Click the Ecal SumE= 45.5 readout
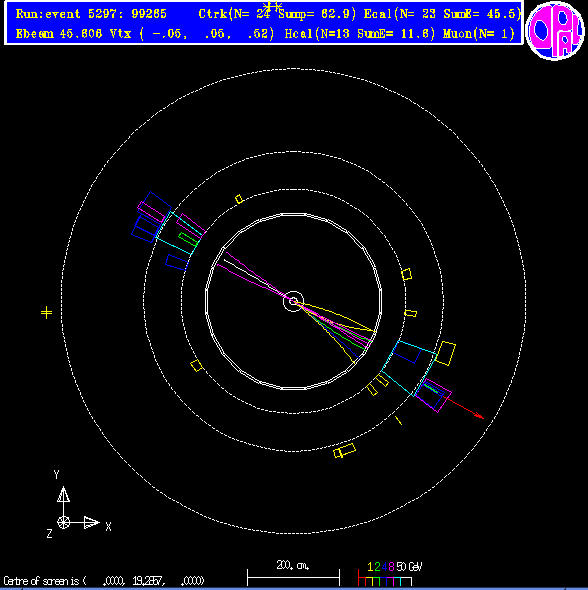 (x=483, y=14)
